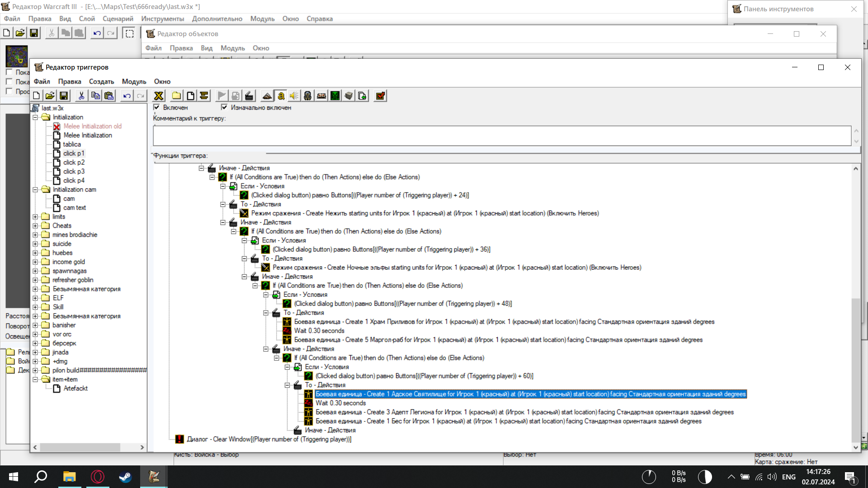Add a new action with the clapperboard icon

click(249, 96)
